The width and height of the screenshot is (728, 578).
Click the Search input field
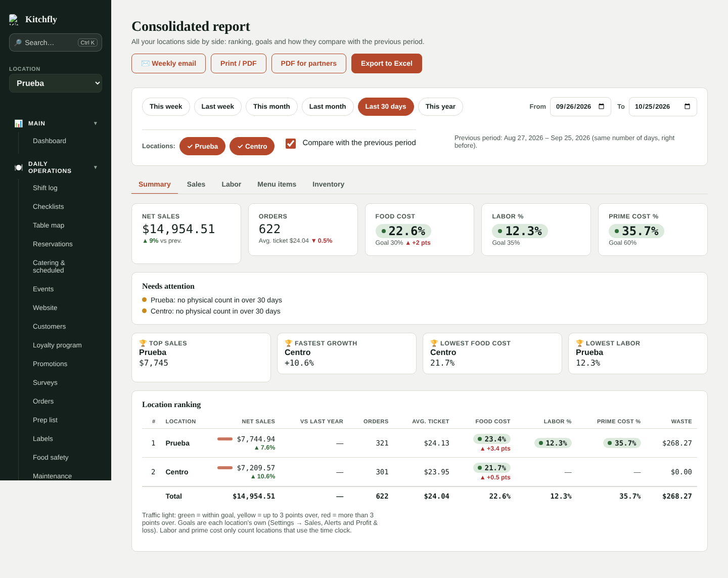click(56, 42)
